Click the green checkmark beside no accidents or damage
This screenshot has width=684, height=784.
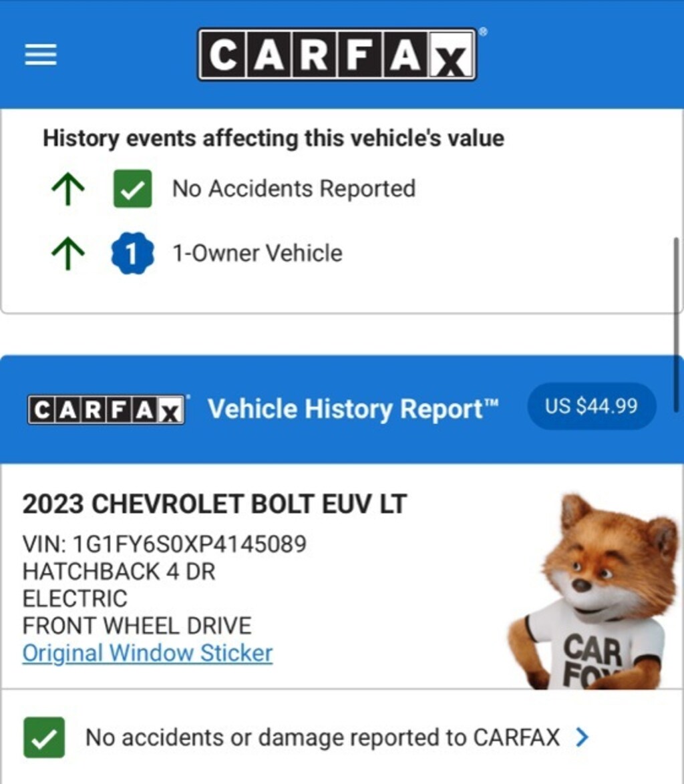(44, 737)
